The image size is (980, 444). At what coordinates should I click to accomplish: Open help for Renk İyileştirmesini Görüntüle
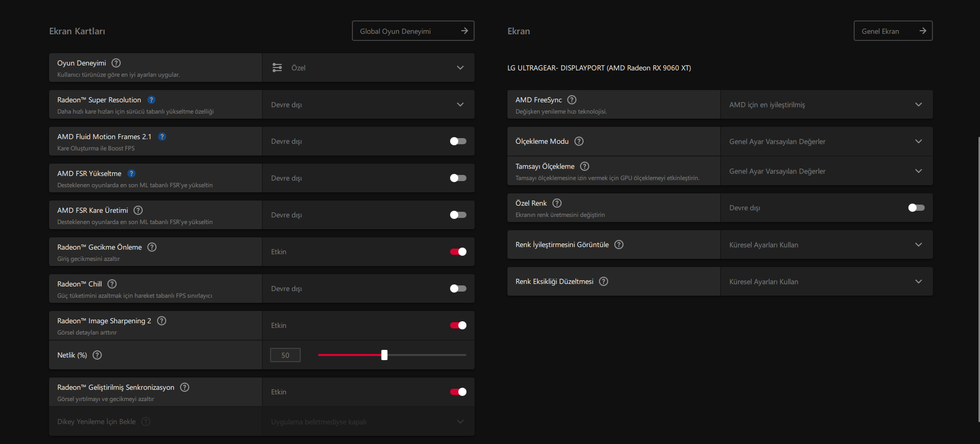coord(619,245)
